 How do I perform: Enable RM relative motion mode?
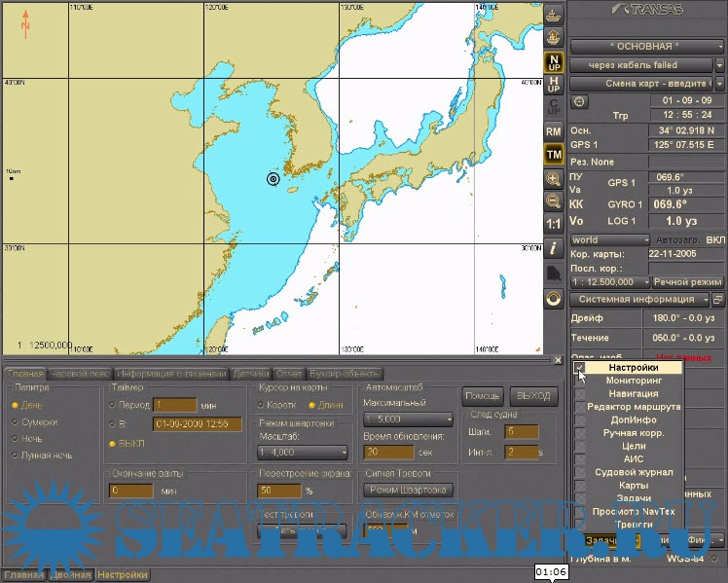coord(554,130)
